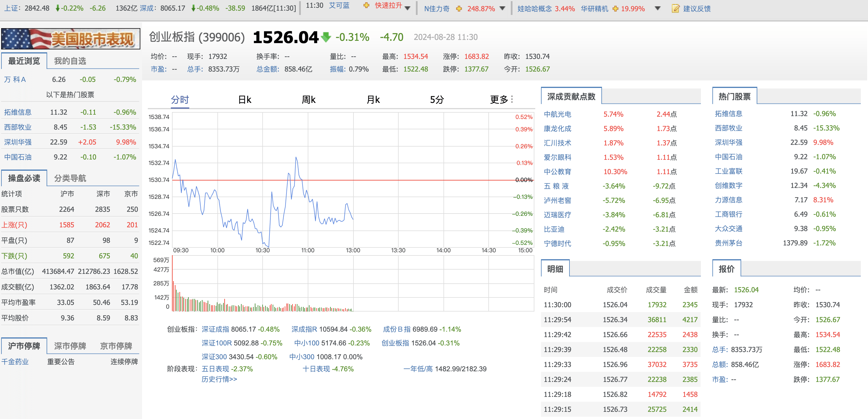This screenshot has width=868, height=419.
Task: Open 康龙化成 in 深成贡献点数
Action: click(x=557, y=129)
